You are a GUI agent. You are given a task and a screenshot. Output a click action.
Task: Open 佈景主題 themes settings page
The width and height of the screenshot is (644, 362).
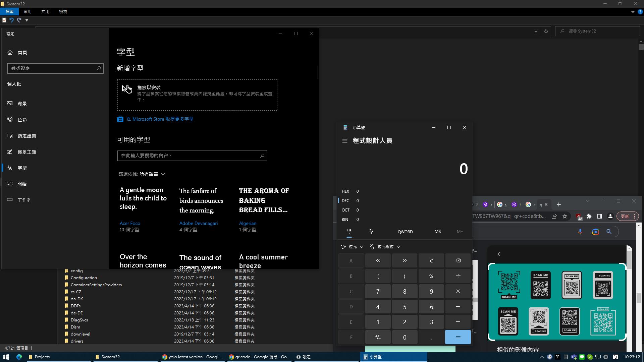point(55,152)
